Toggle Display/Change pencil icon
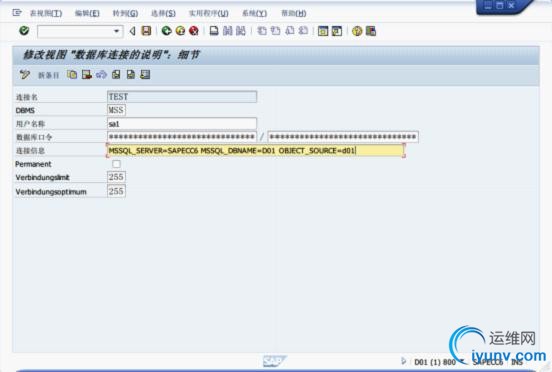Screen dimensions: 552x372 tap(25, 75)
